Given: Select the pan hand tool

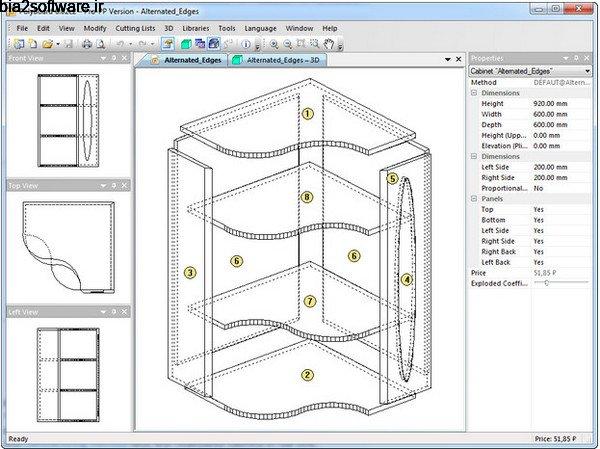Looking at the screenshot, I should tap(329, 44).
